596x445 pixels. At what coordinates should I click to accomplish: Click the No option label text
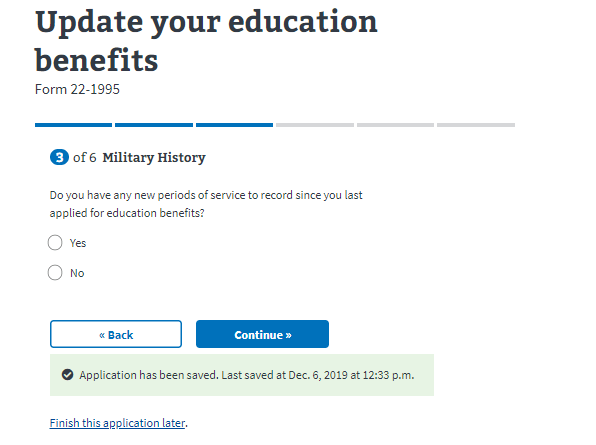click(x=77, y=273)
